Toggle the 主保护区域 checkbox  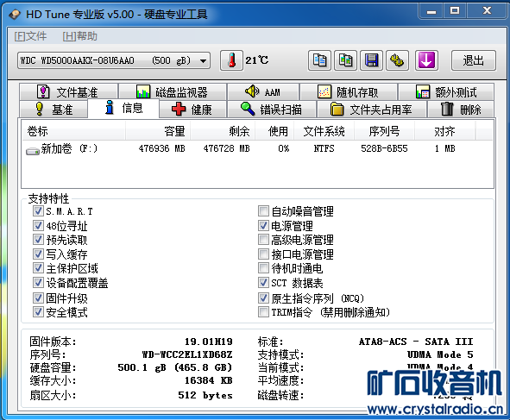[38, 268]
